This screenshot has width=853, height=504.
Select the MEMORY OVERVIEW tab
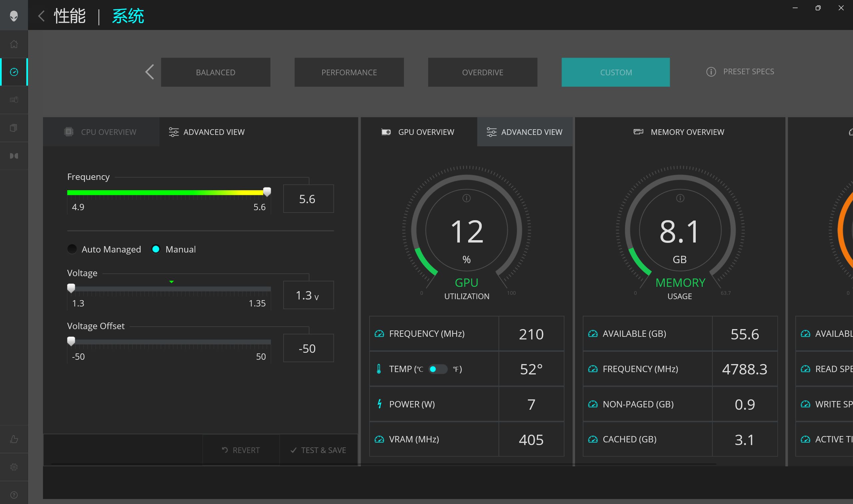tap(679, 132)
